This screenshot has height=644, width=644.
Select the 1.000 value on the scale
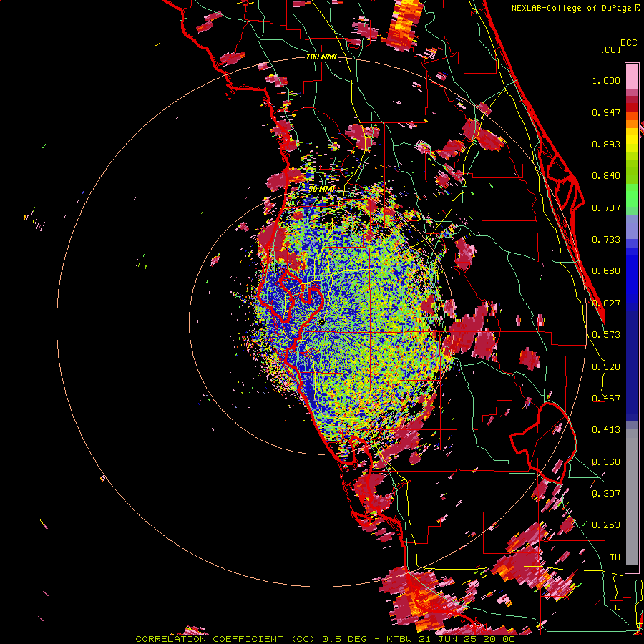pos(606,80)
